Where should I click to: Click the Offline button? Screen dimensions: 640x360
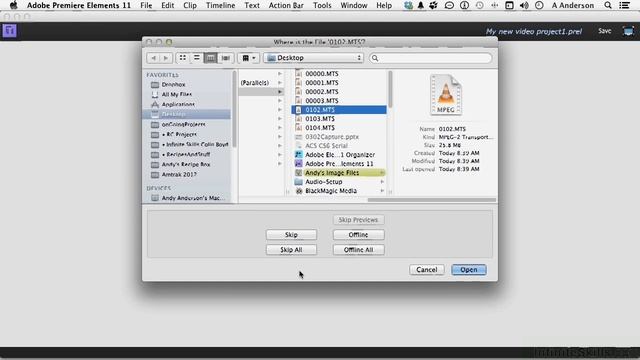[358, 235]
